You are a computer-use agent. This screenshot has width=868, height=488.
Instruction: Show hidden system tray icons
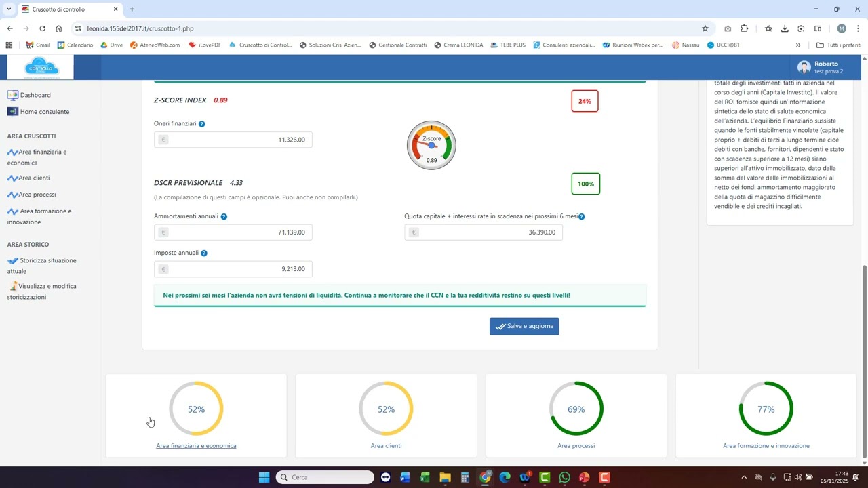click(744, 478)
